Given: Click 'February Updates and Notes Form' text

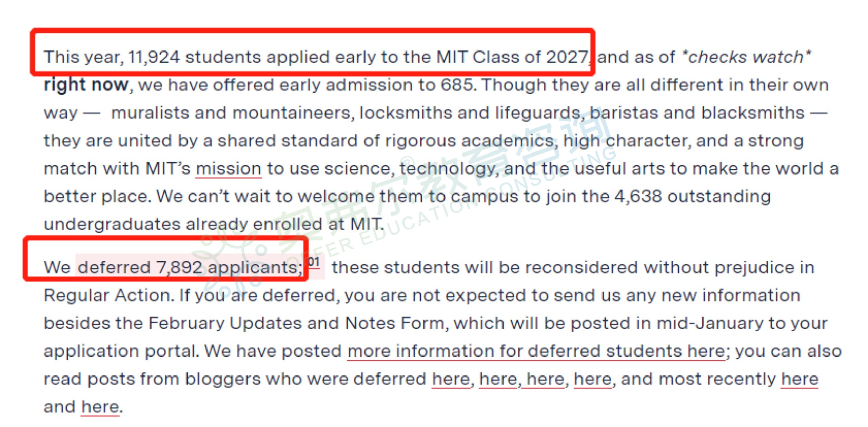Looking at the screenshot, I should click(296, 323).
